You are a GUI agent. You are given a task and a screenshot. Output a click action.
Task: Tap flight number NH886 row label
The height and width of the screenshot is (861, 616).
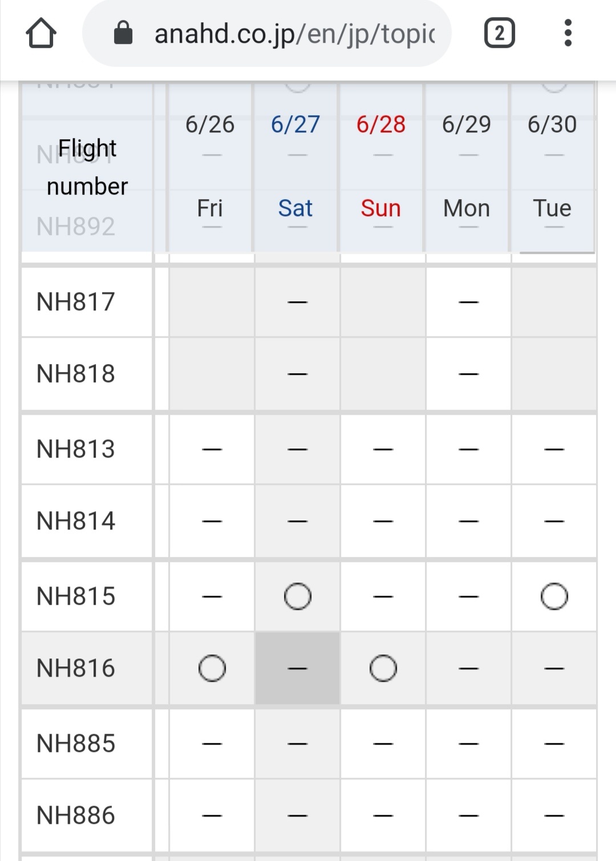pos(76,815)
